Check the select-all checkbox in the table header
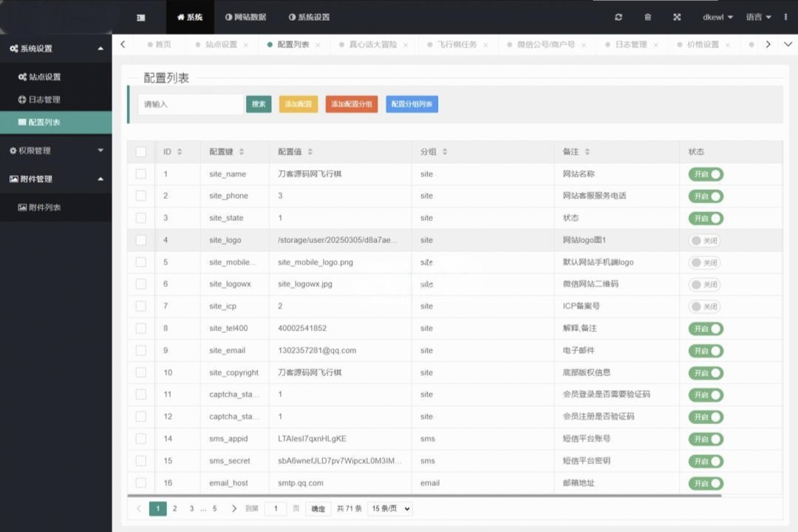Image resolution: width=798 pixels, height=532 pixels. (140, 151)
